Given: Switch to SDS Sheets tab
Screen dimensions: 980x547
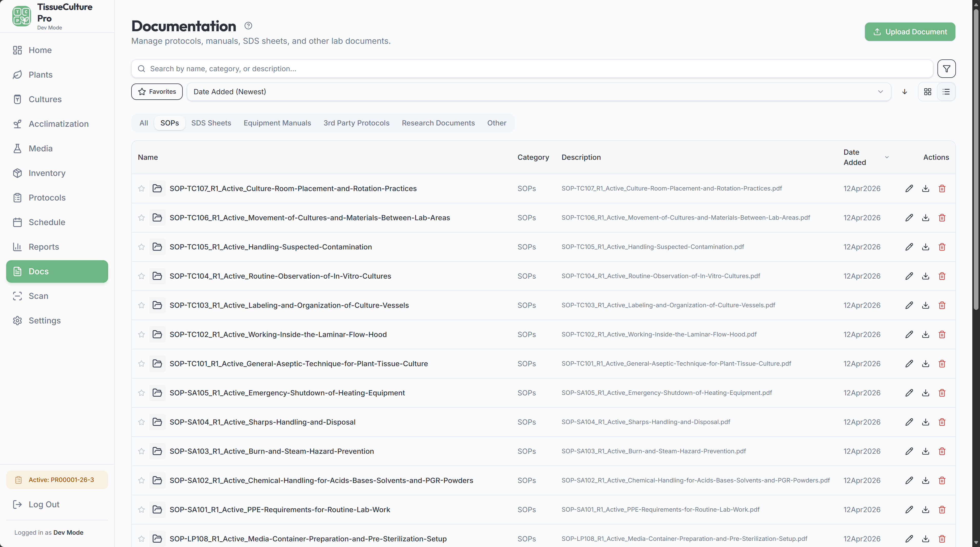Looking at the screenshot, I should 211,123.
